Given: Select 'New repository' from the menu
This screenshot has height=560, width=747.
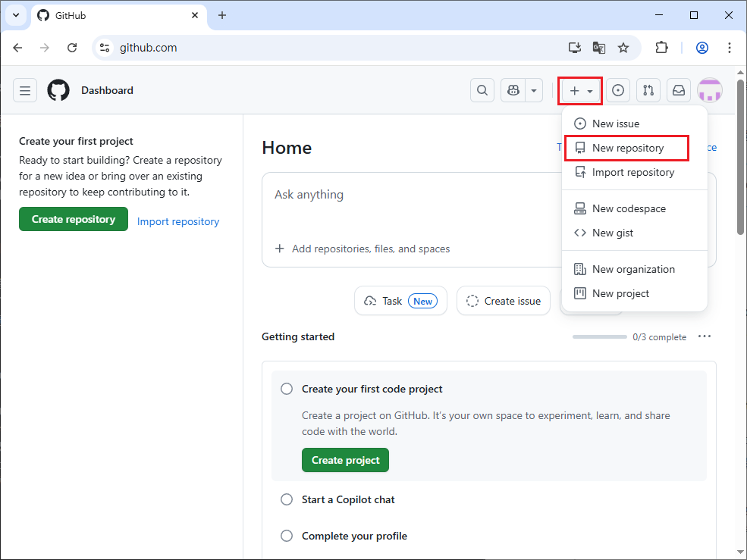Looking at the screenshot, I should point(627,148).
